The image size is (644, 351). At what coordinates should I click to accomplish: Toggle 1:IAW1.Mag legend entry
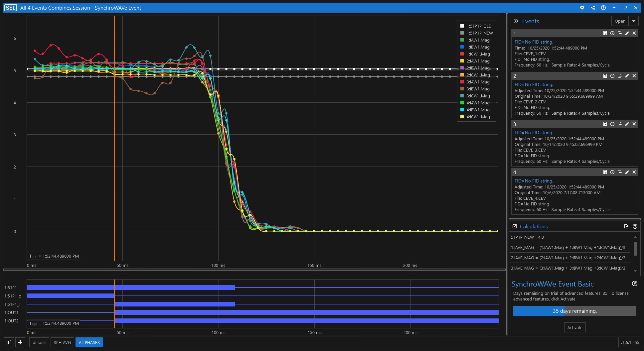[x=475, y=40]
